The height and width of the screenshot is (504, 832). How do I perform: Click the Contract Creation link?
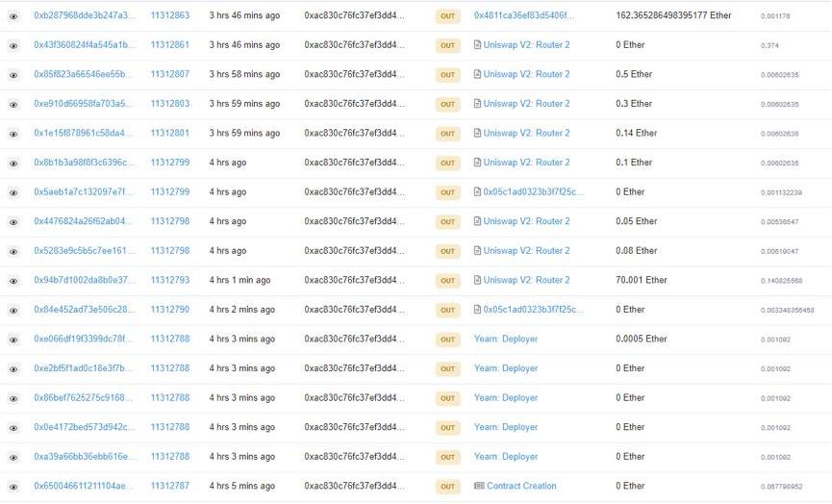pyautogui.click(x=521, y=487)
